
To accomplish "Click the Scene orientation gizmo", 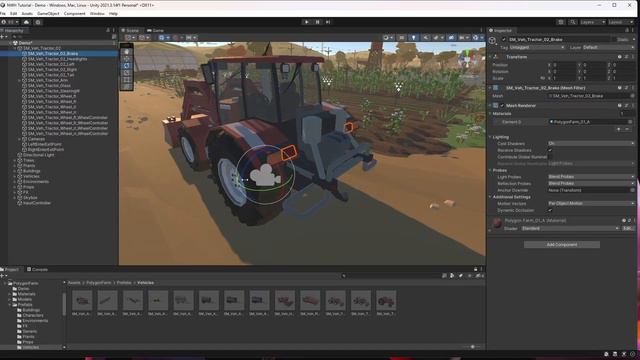I will (x=468, y=58).
